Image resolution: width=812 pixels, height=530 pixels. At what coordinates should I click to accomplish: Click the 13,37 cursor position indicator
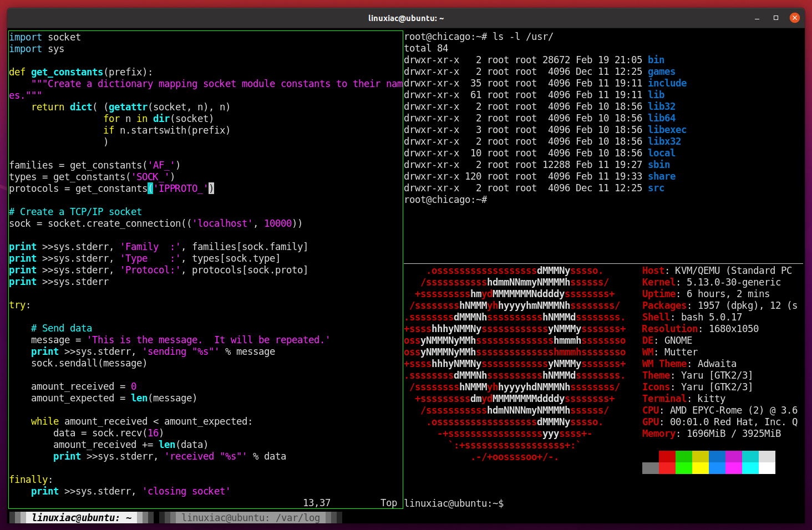316,503
